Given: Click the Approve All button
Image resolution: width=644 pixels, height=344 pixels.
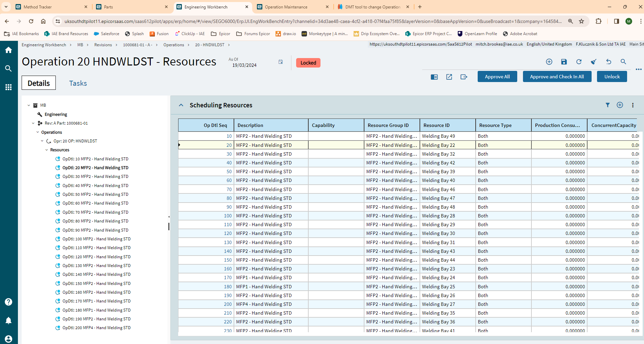Looking at the screenshot, I should pyautogui.click(x=497, y=76).
